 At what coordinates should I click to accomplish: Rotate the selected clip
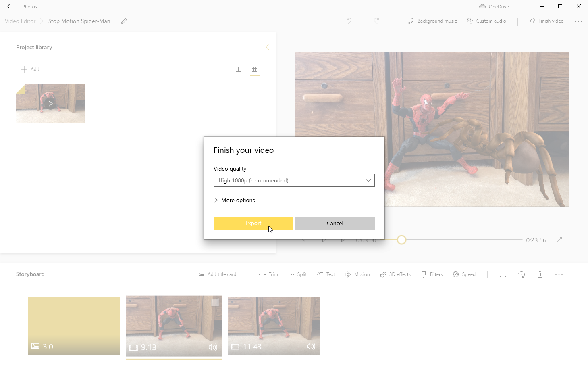click(522, 274)
